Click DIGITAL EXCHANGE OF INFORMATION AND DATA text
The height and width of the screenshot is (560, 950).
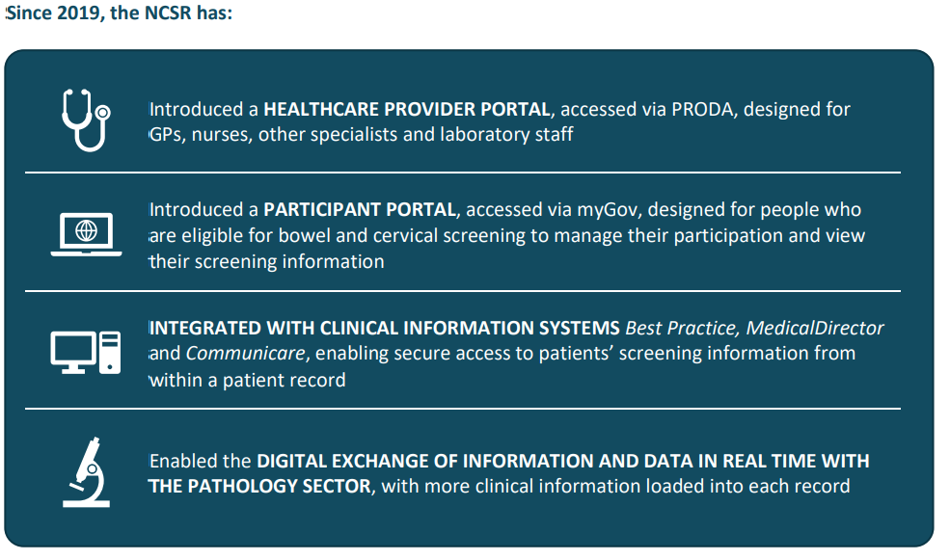tap(475, 461)
